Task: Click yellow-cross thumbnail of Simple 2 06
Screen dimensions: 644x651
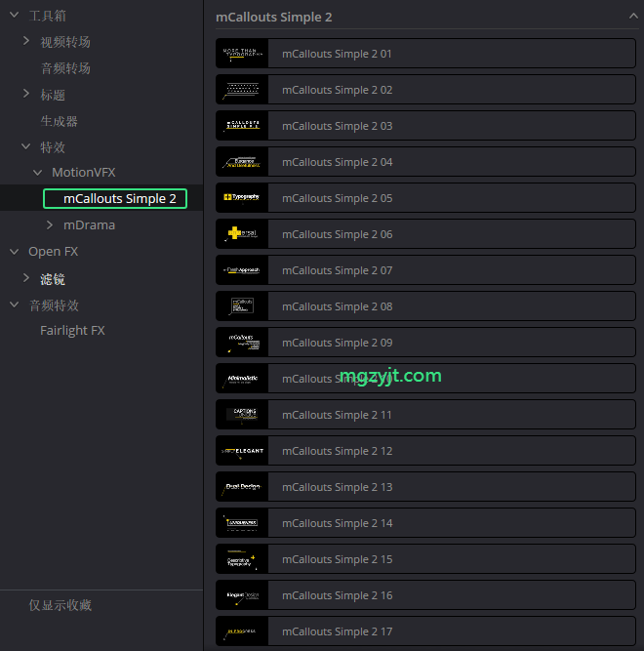Action: click(x=242, y=234)
